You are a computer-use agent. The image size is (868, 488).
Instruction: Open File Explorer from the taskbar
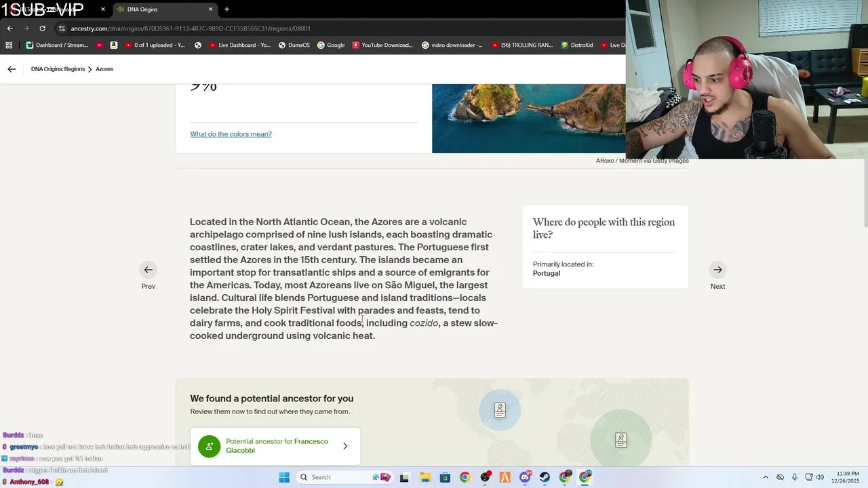coord(425,477)
